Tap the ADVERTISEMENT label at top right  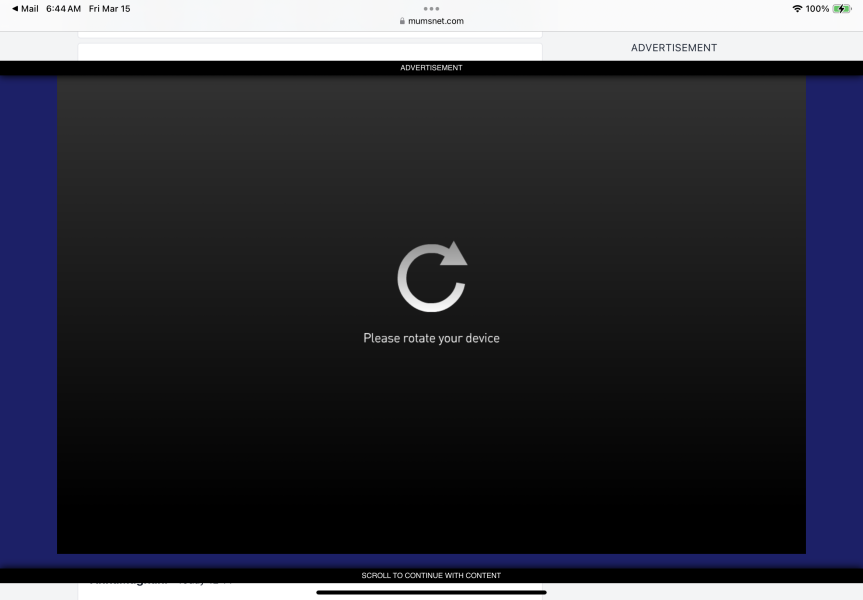[673, 47]
